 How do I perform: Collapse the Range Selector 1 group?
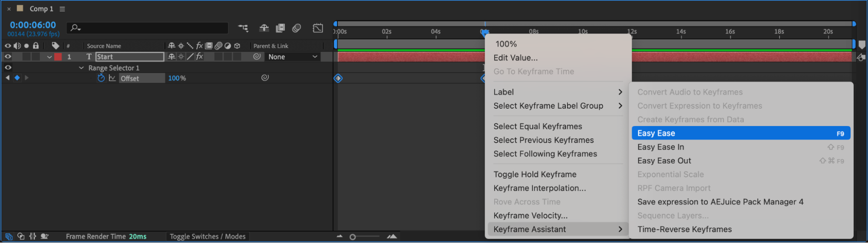coord(81,68)
